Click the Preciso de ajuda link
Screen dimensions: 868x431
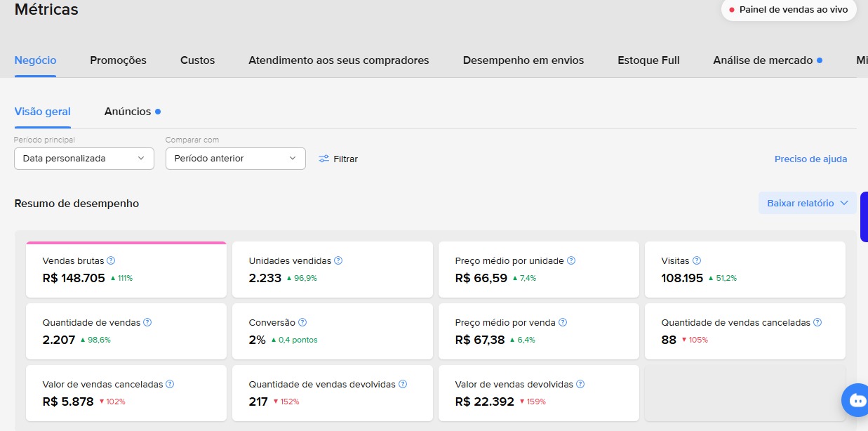coord(810,159)
